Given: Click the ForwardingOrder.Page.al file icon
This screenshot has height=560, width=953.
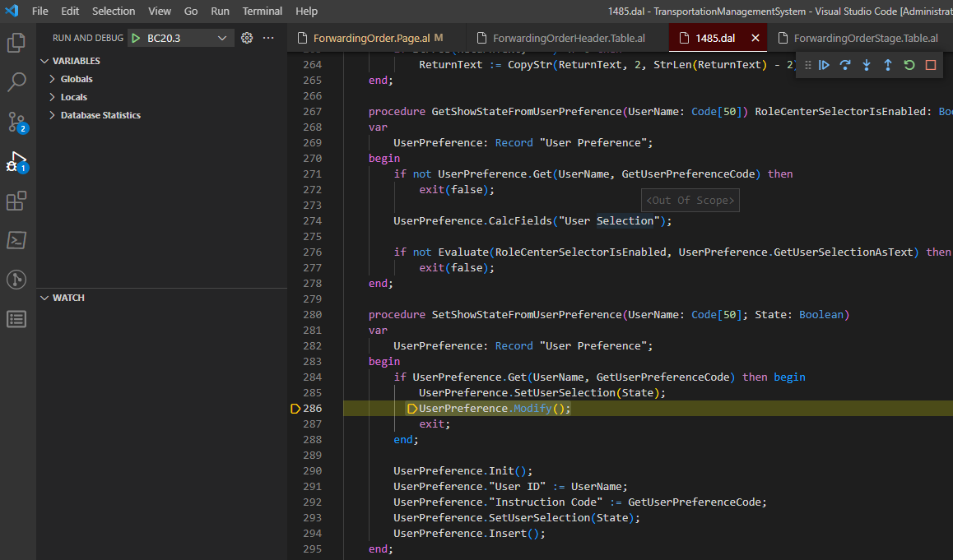Looking at the screenshot, I should 302,39.
